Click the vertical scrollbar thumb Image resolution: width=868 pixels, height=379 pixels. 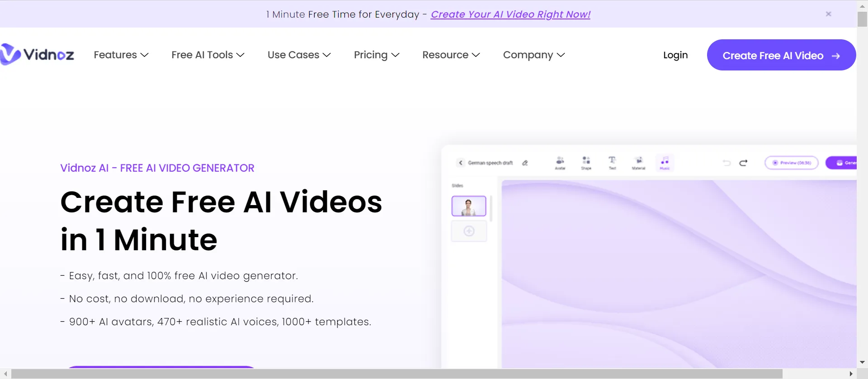click(x=862, y=19)
